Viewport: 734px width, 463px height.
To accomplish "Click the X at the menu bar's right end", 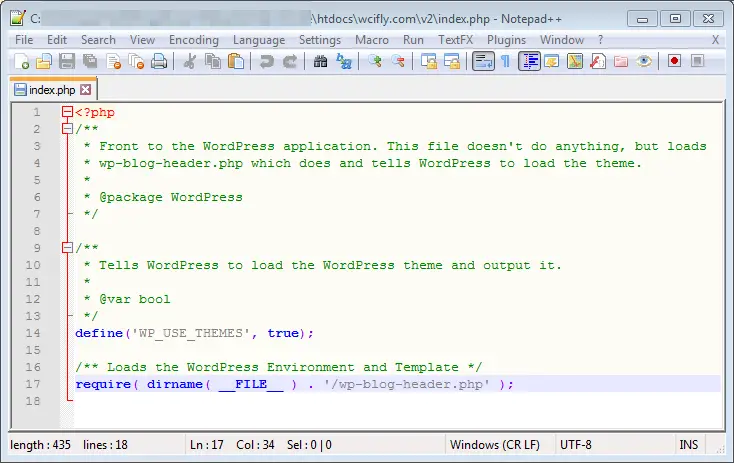I will point(715,40).
